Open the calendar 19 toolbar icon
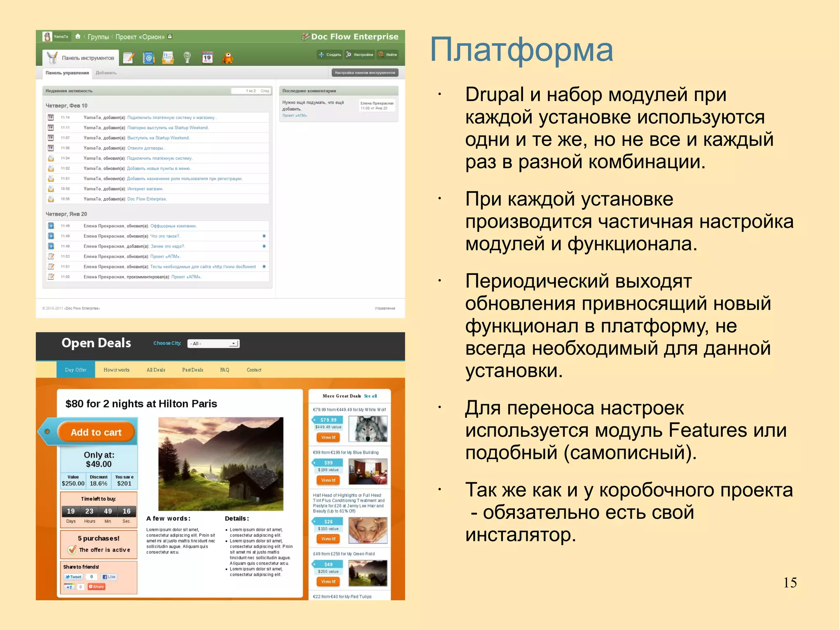 tap(207, 58)
